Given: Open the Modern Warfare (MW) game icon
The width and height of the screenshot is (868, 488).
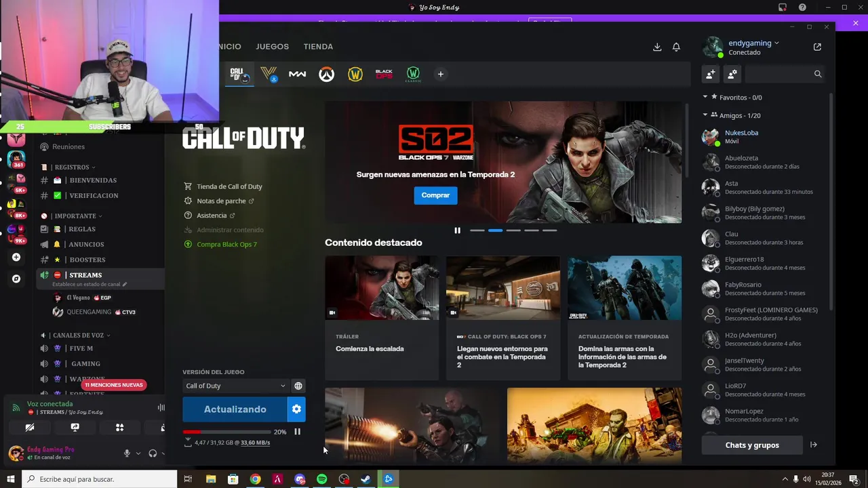Looking at the screenshot, I should pyautogui.click(x=297, y=74).
